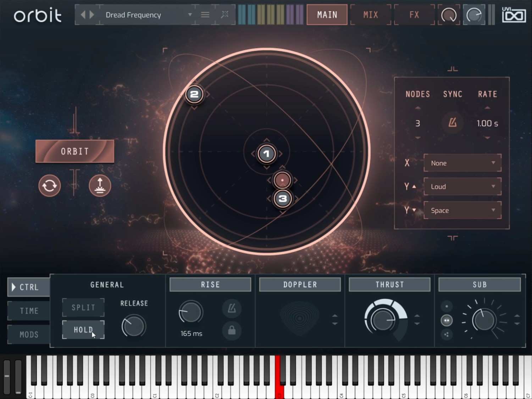
Task: Click the SUB header button
Action: (479, 285)
